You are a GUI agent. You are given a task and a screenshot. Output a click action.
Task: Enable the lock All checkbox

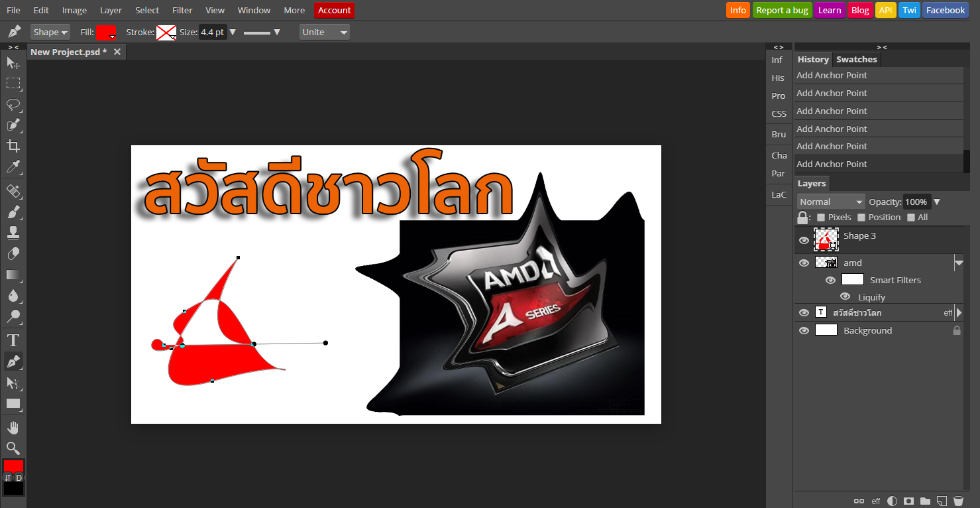tap(911, 218)
